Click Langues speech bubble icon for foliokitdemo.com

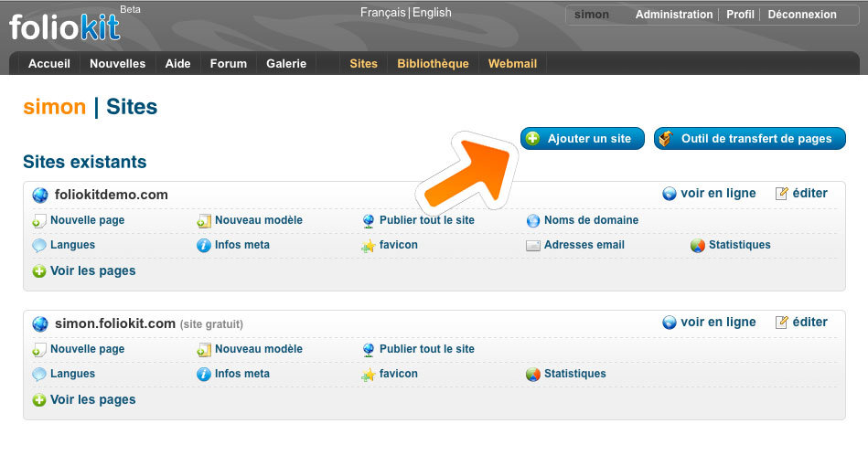click(38, 246)
